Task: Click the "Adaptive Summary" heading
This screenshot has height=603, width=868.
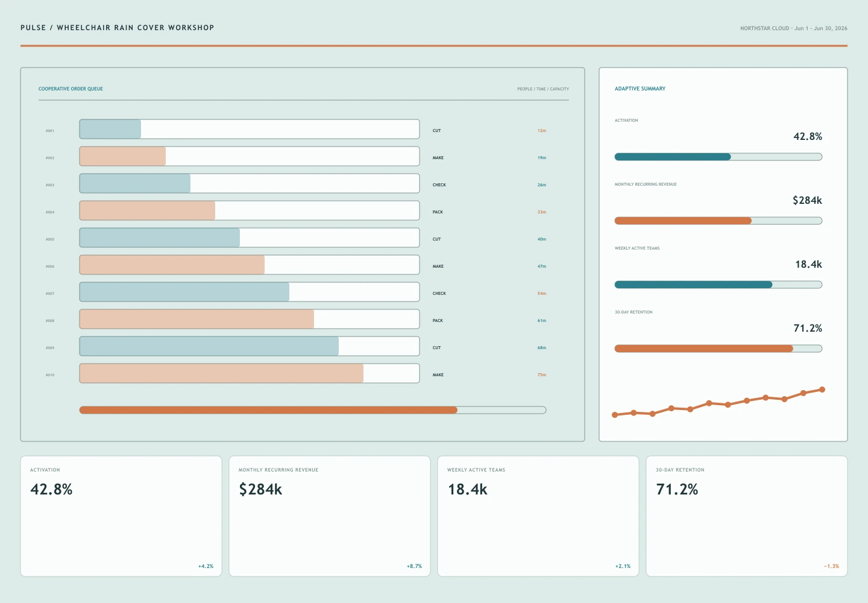Action: coord(640,89)
